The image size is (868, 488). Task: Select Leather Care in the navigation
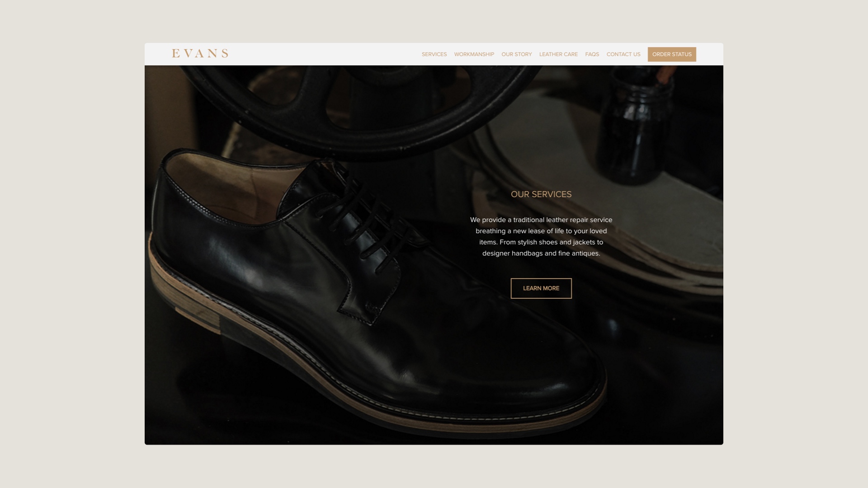[x=558, y=54]
